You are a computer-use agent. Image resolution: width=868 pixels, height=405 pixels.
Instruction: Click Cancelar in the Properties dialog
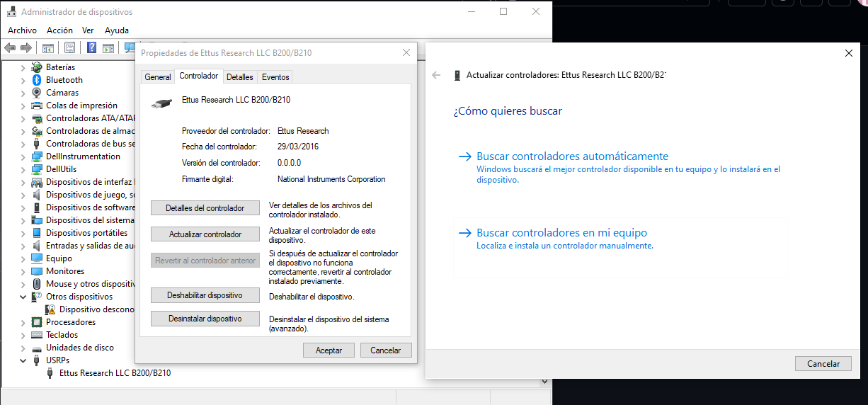pos(386,350)
